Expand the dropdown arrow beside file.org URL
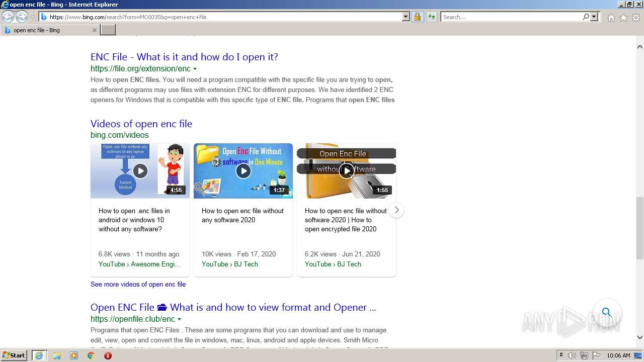644x362 pixels. 195,69
